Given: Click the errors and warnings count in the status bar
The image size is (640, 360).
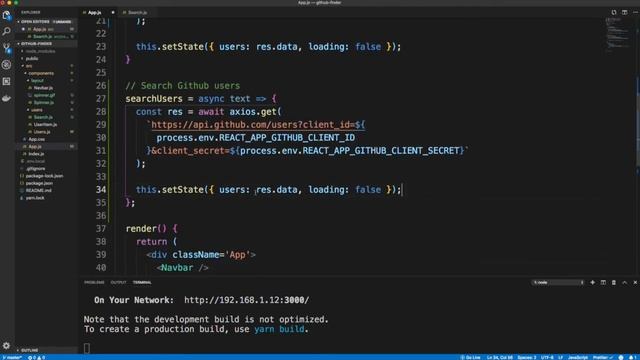Looking at the screenshot, I should [36, 358].
